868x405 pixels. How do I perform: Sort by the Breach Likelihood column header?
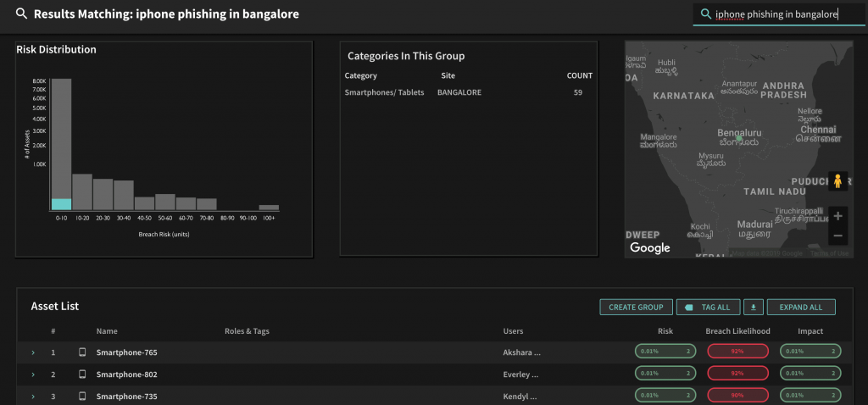pos(738,331)
